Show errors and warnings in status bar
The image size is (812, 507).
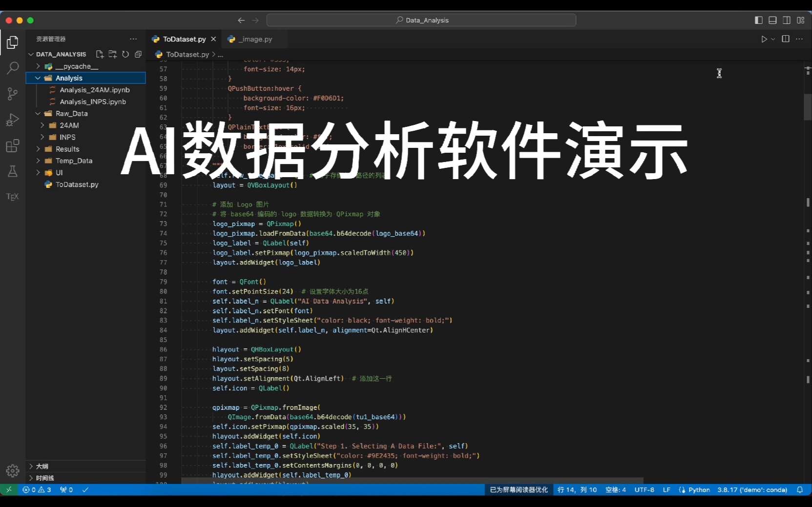37,490
